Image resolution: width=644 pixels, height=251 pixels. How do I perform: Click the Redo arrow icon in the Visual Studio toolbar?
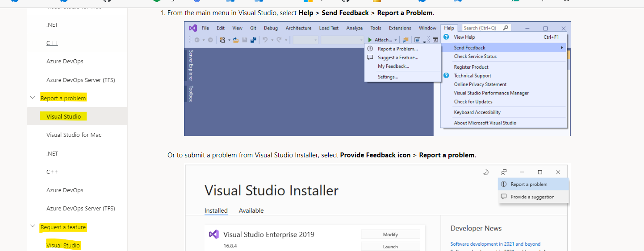point(279,40)
